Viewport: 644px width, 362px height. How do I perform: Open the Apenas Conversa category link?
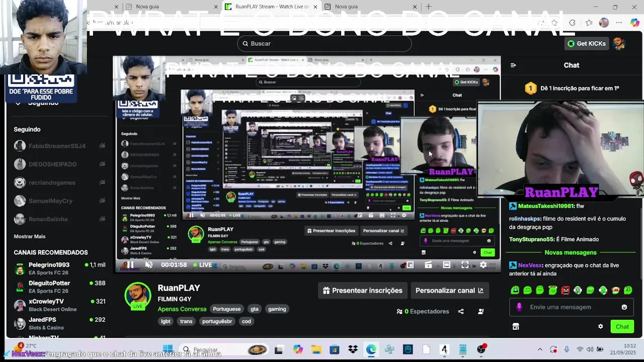[182, 309]
